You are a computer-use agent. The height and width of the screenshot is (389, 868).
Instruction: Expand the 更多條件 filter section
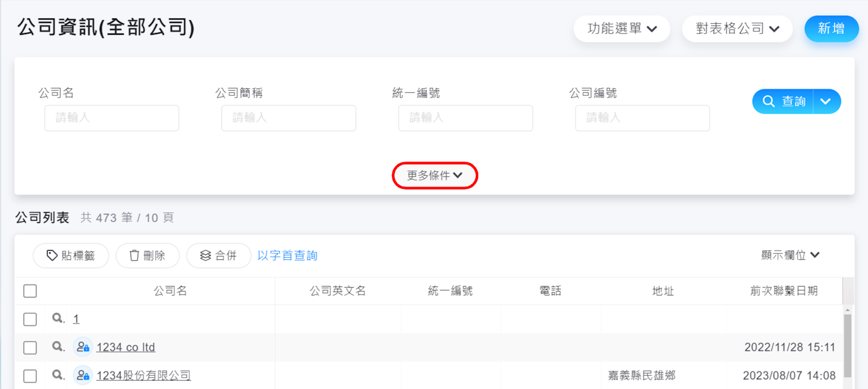(435, 175)
